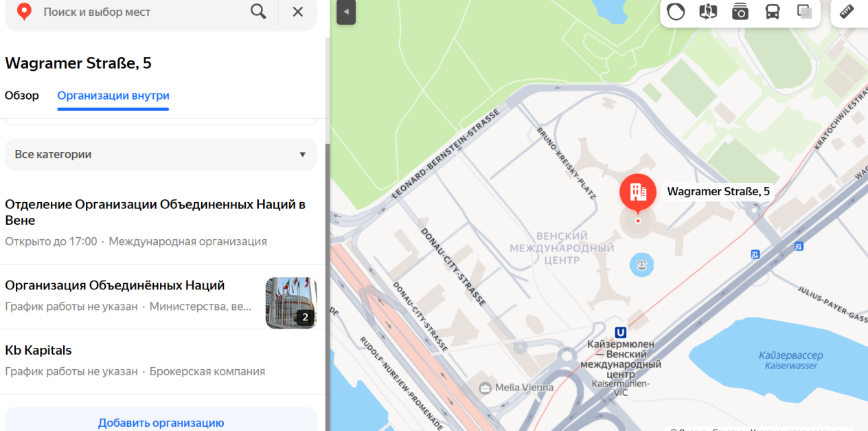Clear the search with the X icon
The height and width of the screenshot is (431, 868).
pos(297,12)
